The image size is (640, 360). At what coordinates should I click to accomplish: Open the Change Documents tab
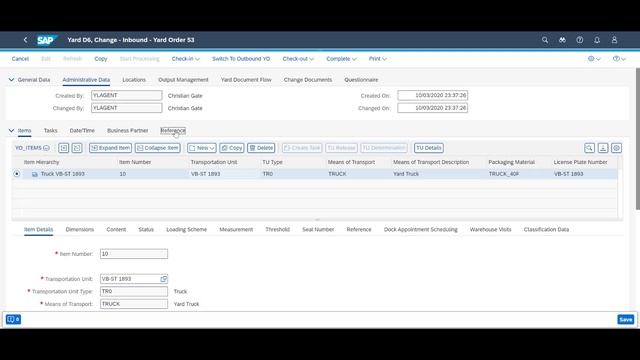pos(308,80)
